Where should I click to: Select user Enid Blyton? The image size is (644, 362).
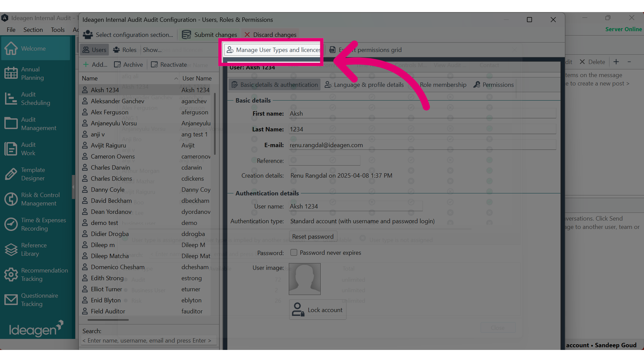coord(145,300)
